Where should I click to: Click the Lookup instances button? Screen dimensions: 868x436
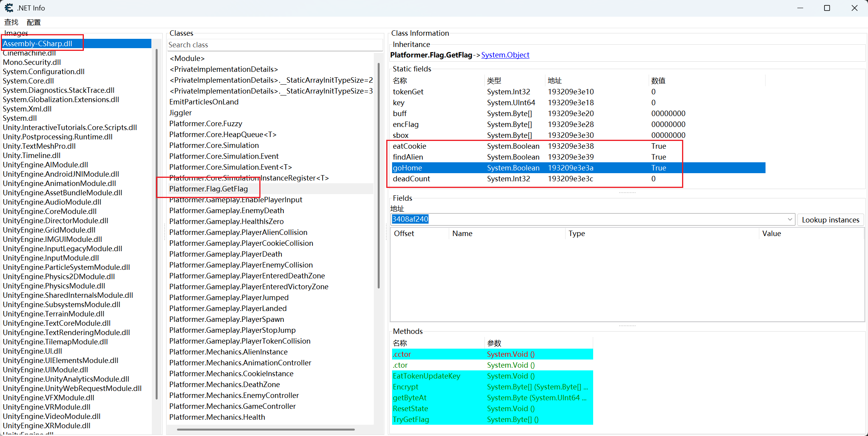pyautogui.click(x=830, y=220)
